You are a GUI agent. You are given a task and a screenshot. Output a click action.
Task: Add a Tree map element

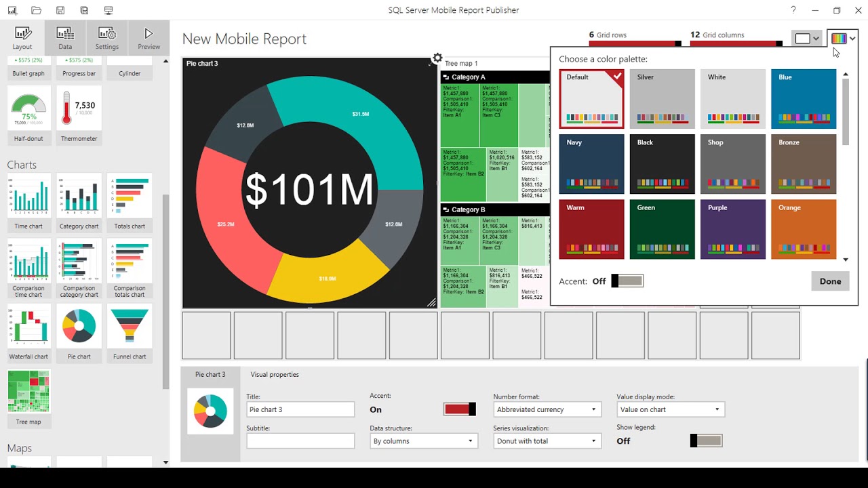pos(28,398)
